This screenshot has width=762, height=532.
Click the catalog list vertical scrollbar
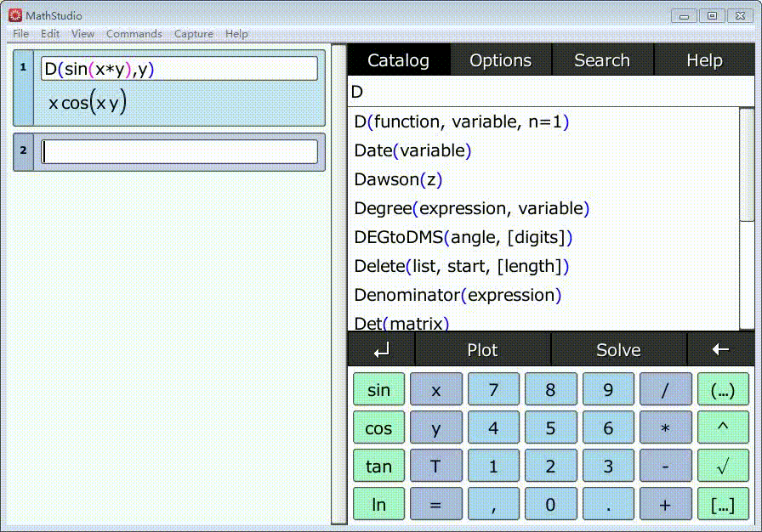coord(747,218)
